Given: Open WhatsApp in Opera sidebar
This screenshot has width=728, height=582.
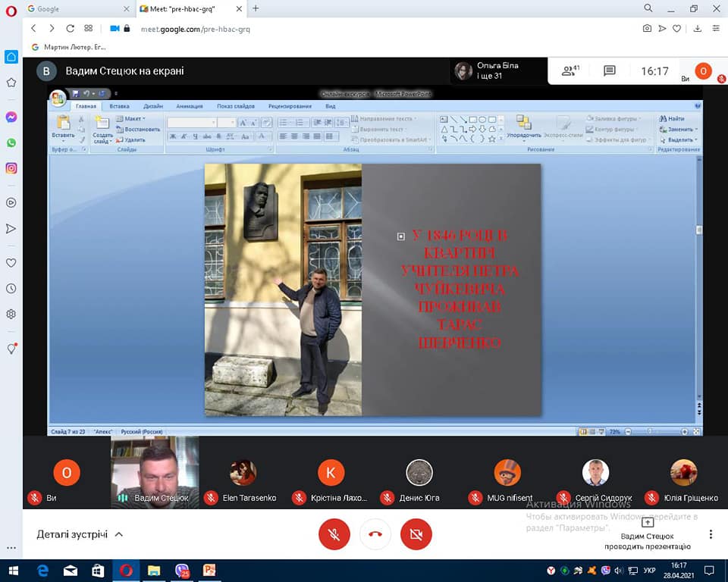Looking at the screenshot, I should pyautogui.click(x=11, y=142).
